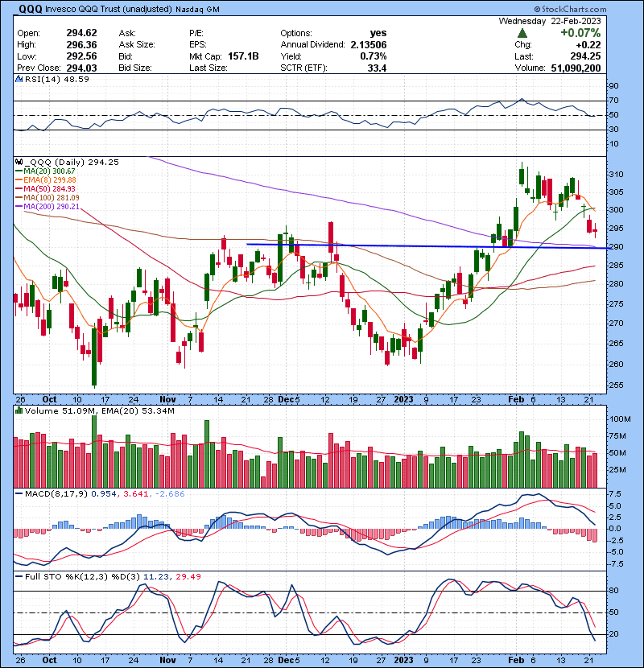Click the Oct label on the bottom time axis

click(x=49, y=660)
